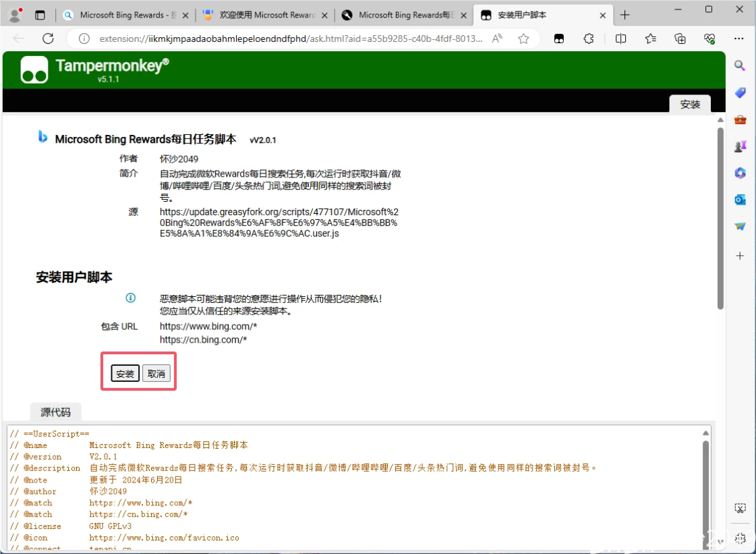Click the source code scrollbar up arrow
This screenshot has height=554, width=756.
pos(705,433)
